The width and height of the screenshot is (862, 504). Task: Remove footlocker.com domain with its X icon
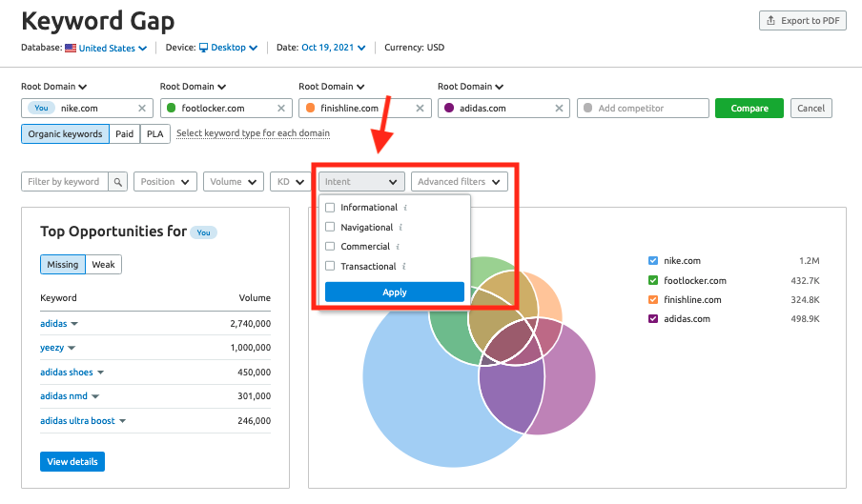(281, 109)
